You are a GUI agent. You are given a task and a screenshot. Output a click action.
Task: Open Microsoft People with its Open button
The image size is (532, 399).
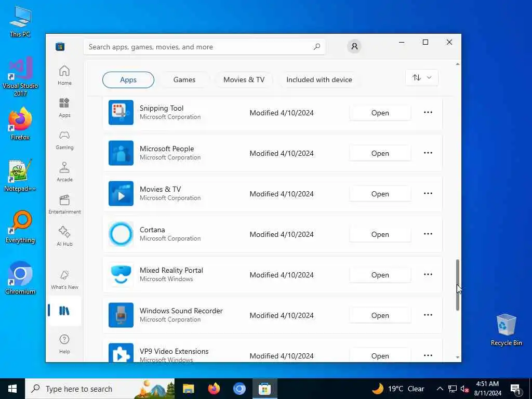point(380,153)
